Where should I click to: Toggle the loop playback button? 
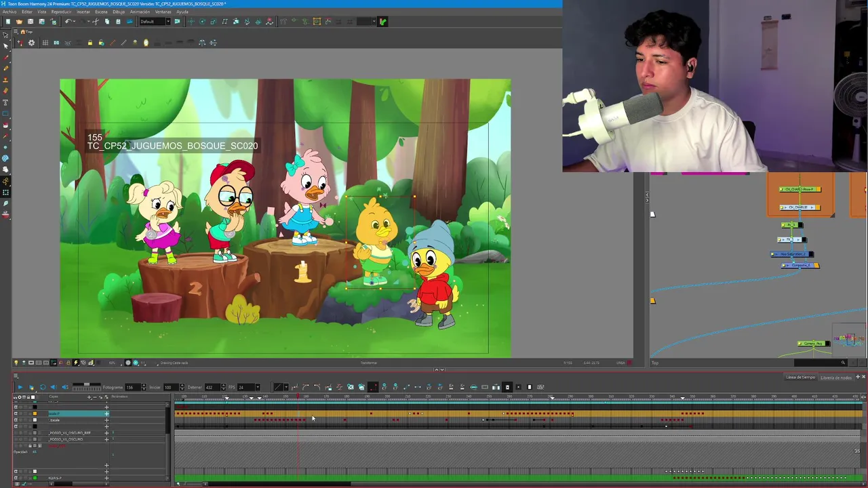(x=43, y=387)
